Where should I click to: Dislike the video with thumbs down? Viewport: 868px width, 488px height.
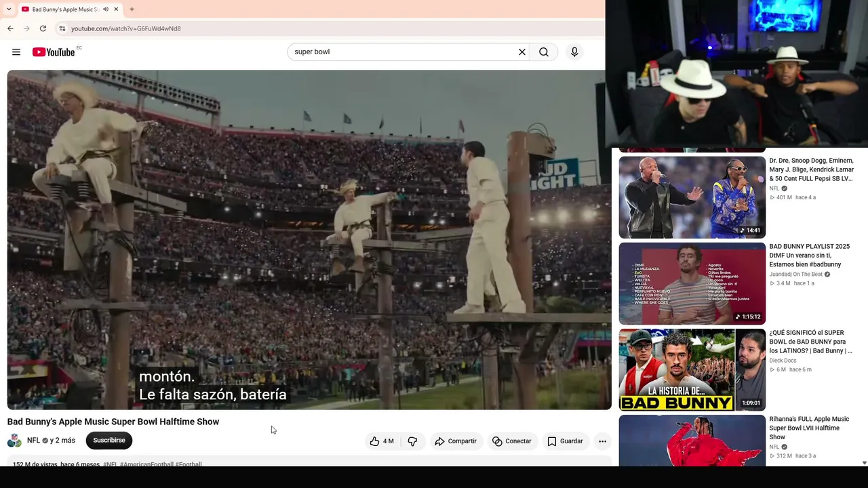(412, 441)
